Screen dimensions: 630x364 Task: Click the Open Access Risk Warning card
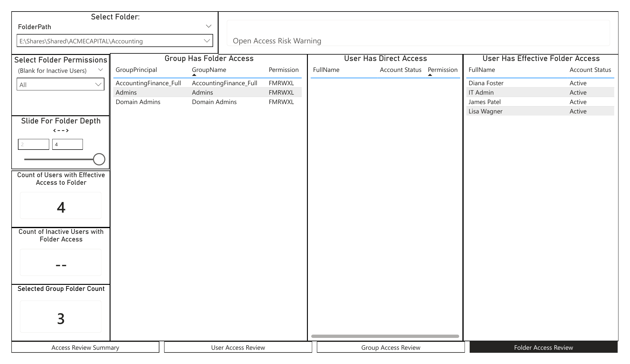pyautogui.click(x=418, y=33)
